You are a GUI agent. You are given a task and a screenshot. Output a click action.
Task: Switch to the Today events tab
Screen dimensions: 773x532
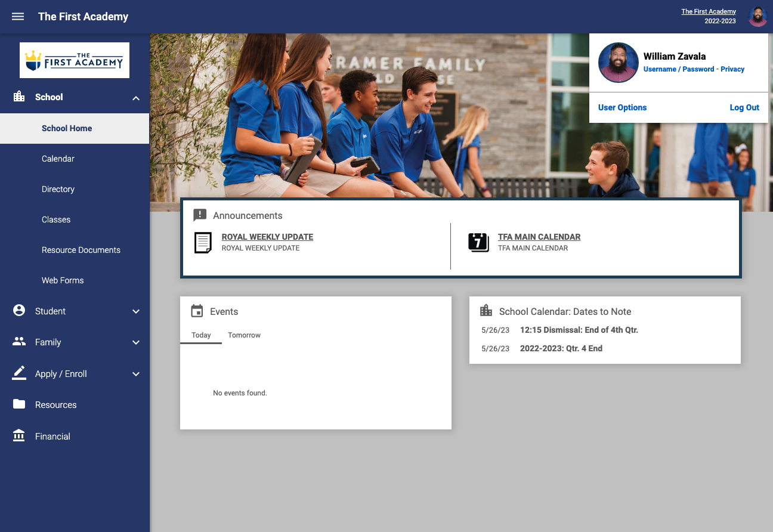click(201, 335)
